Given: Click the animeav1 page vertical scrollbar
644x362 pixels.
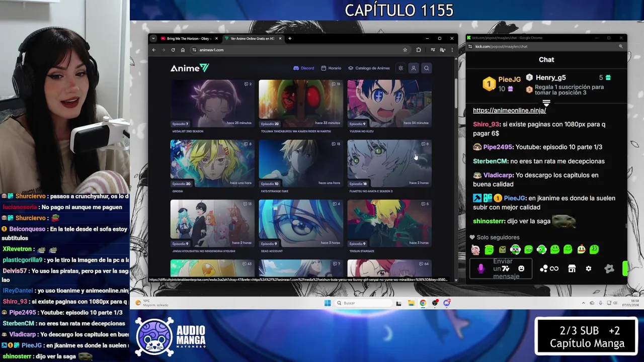Looking at the screenshot, I should point(456,93).
